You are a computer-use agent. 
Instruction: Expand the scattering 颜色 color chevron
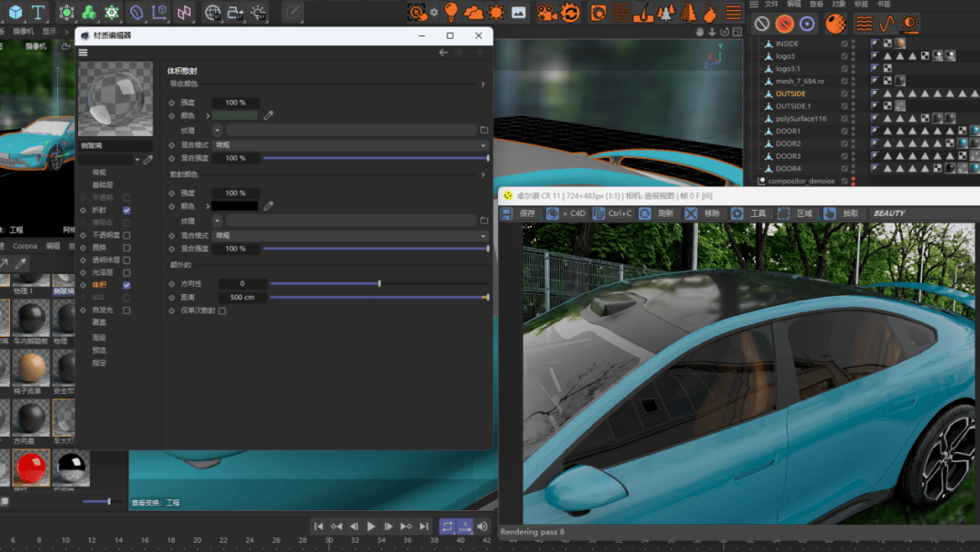207,206
